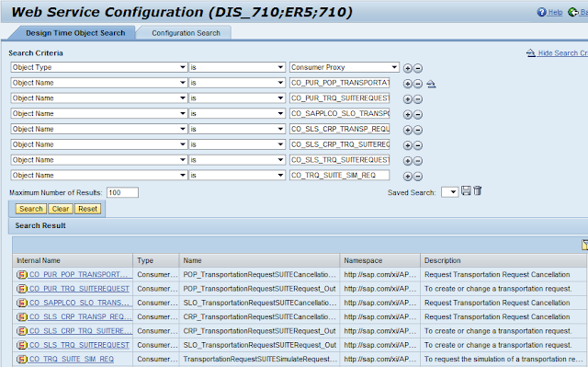The height and width of the screenshot is (367, 588).
Task: Remove the CO_PUR_POP_TRANSPORTAT criteria row
Action: tap(418, 84)
